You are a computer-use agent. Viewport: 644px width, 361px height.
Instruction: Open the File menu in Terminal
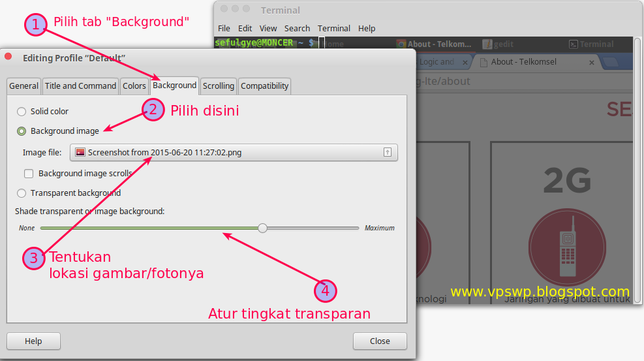[224, 28]
